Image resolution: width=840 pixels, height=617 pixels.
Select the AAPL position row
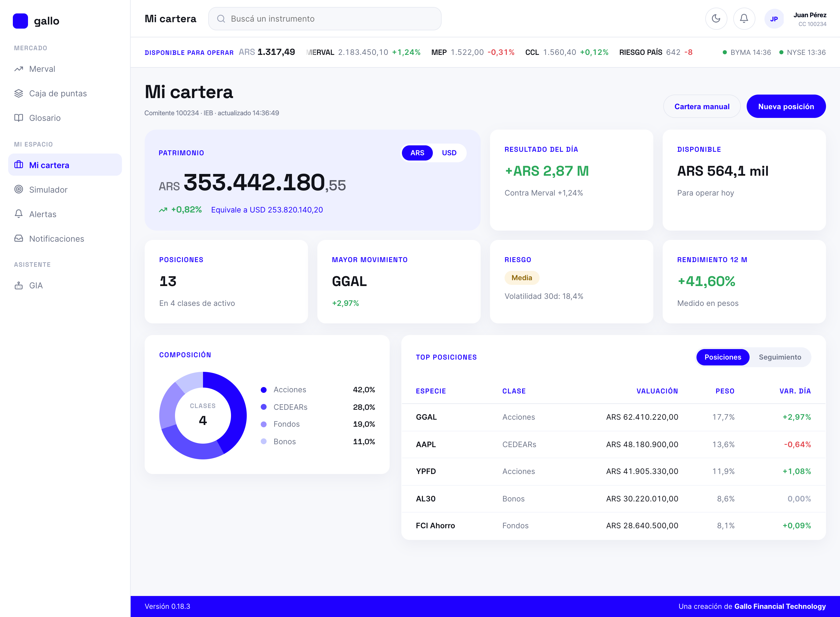coord(613,445)
